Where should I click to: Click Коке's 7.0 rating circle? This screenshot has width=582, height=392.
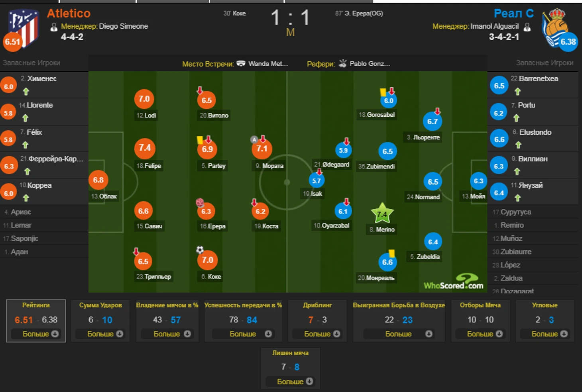(x=207, y=260)
